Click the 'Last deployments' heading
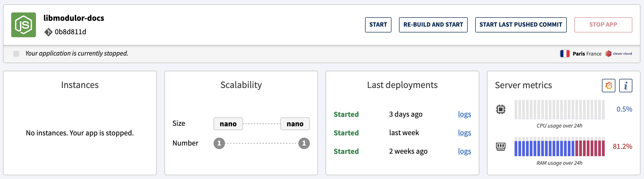This screenshot has height=179, width=644. [x=402, y=85]
